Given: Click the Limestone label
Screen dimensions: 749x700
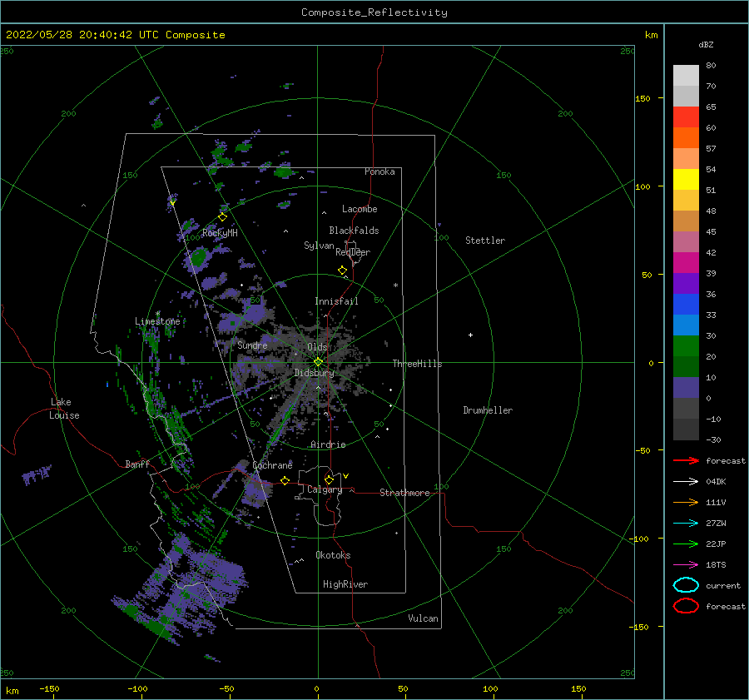Looking at the screenshot, I should pos(157,321).
